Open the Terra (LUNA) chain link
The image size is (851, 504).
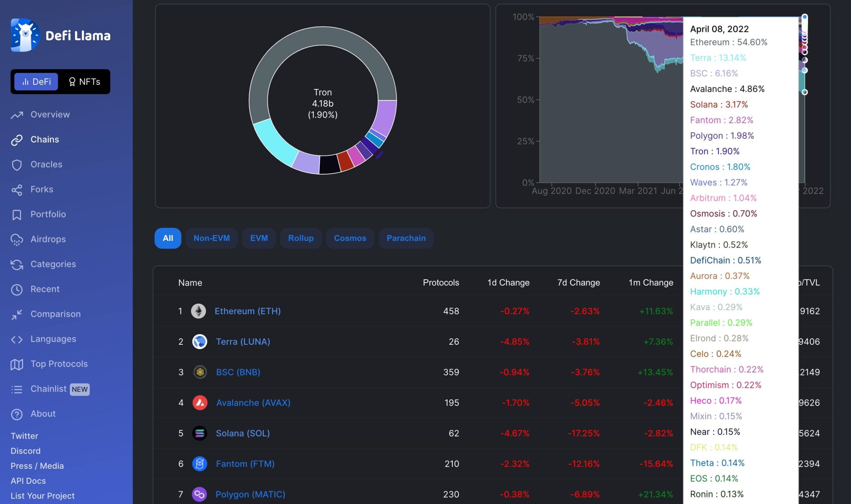pos(243,342)
